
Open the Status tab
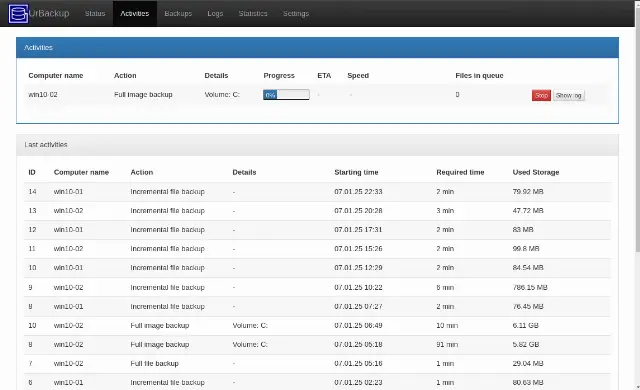point(95,13)
